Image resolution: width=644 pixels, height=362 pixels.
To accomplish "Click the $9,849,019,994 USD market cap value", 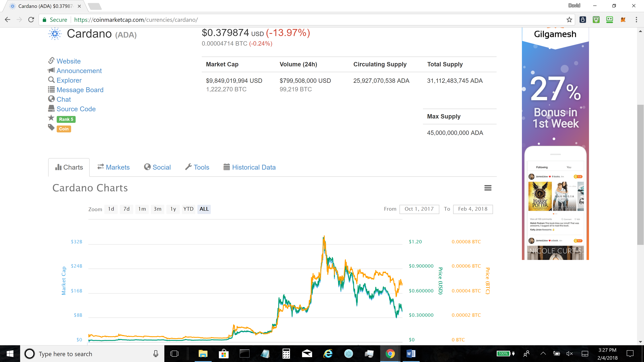I will [x=234, y=81].
